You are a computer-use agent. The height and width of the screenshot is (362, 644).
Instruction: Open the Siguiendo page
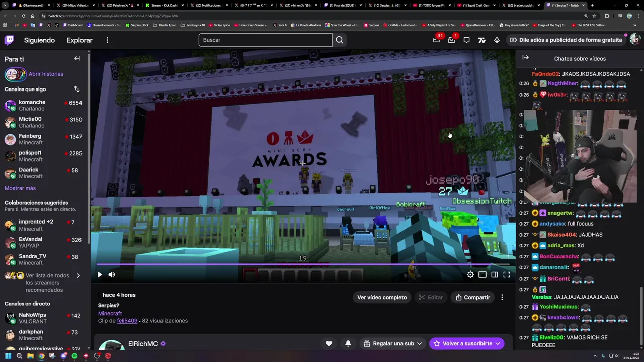(39, 40)
